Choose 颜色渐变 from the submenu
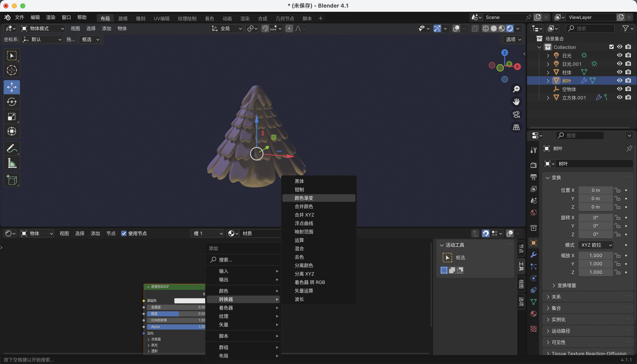The width and height of the screenshot is (637, 364). tap(304, 198)
